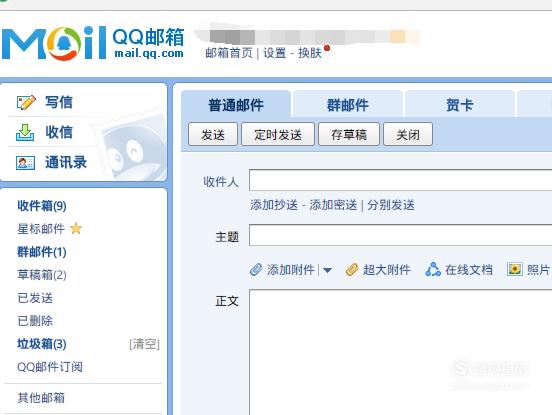Open 其他邮箱 in the sidebar
Screen dimensions: 552x415
tap(41, 398)
